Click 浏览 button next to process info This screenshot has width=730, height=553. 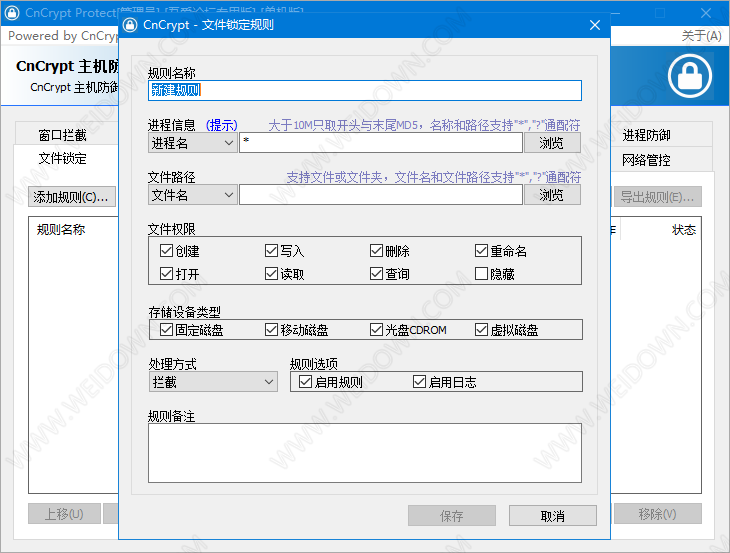click(552, 143)
